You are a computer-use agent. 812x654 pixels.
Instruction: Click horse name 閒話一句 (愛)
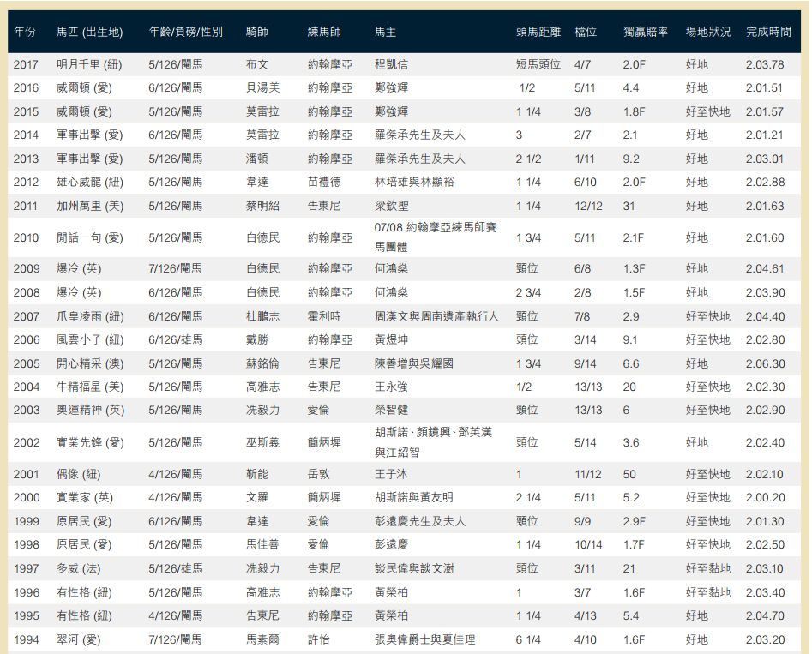tap(90, 237)
